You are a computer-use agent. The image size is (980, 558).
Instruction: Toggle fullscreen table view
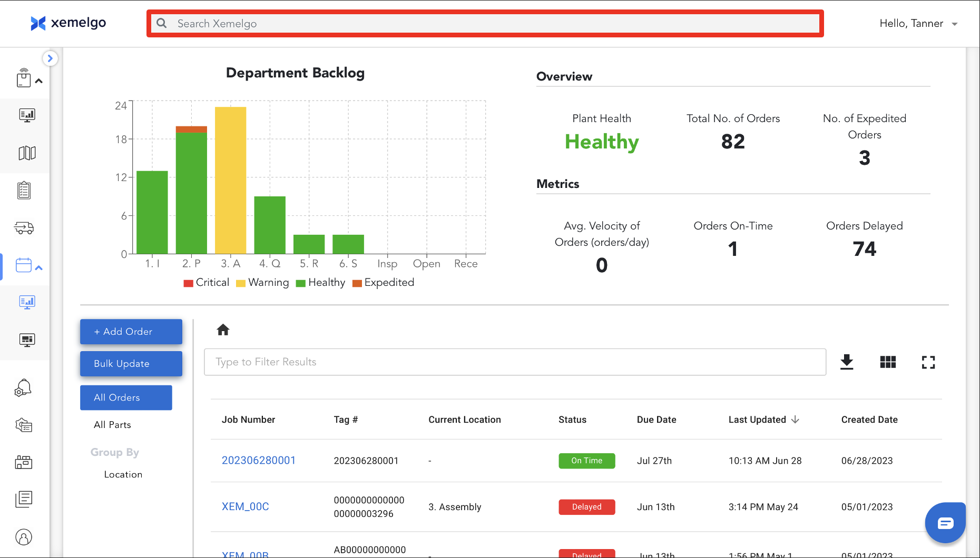tap(928, 362)
